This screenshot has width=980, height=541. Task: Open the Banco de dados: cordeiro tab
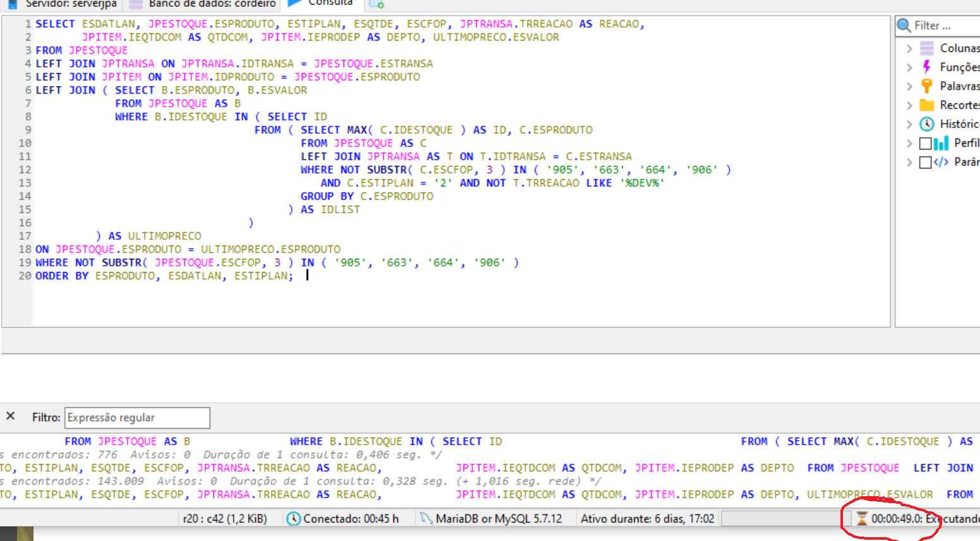click(x=203, y=4)
